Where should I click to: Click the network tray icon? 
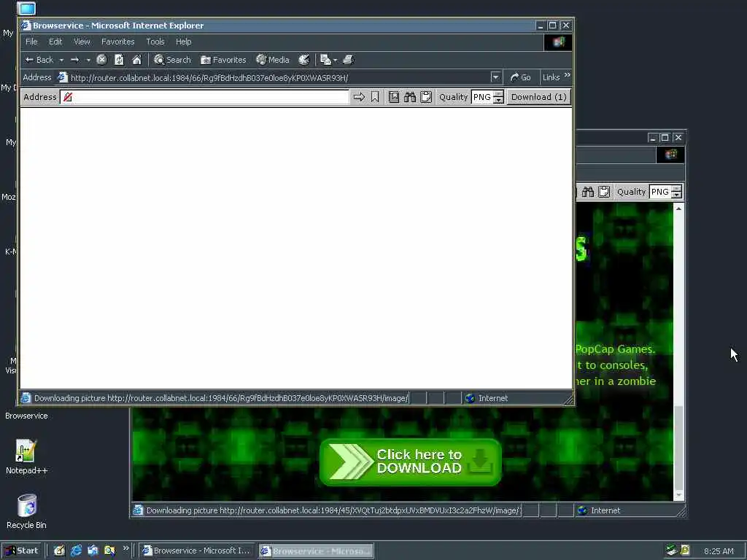[672, 551]
